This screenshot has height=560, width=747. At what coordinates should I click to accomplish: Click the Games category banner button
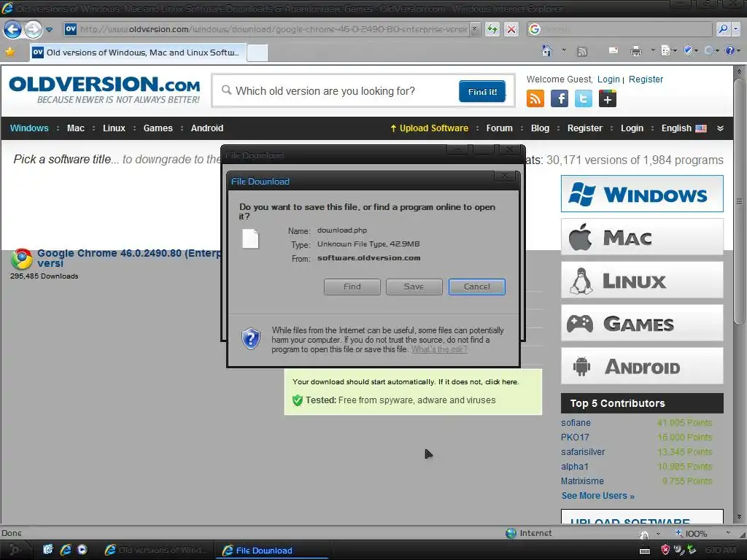coord(642,323)
